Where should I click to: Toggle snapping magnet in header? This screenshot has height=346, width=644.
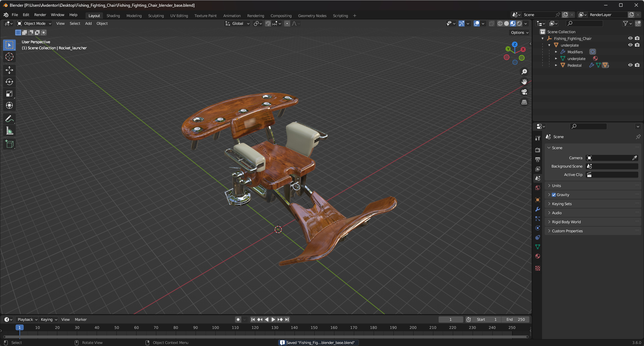click(x=268, y=23)
